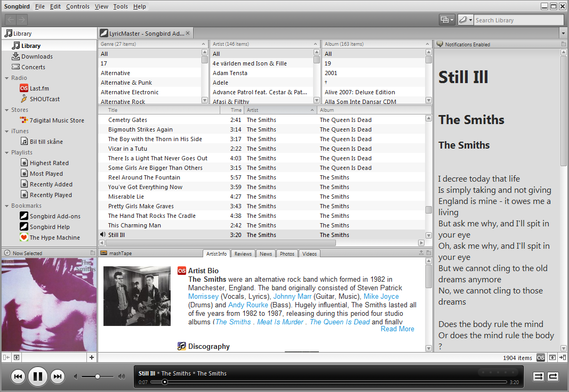Open The Hype Machine bookmark
The height and width of the screenshot is (392, 569).
pos(54,238)
